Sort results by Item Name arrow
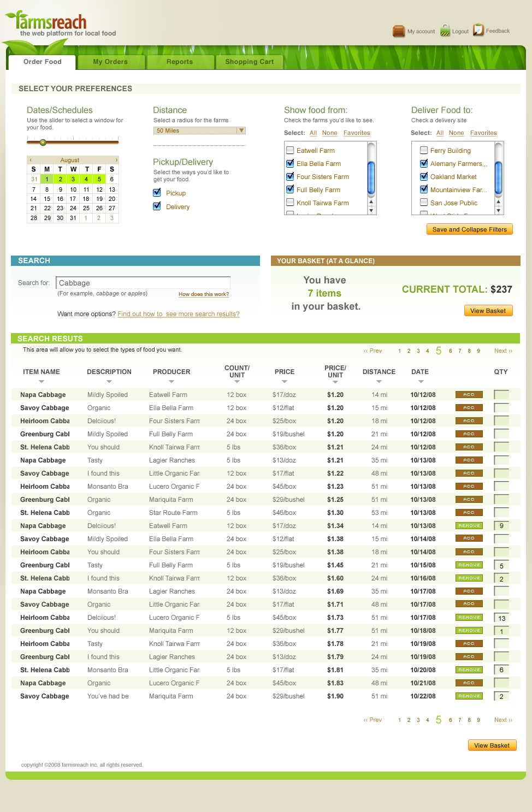Image resolution: width=532 pixels, height=812 pixels. [x=42, y=382]
